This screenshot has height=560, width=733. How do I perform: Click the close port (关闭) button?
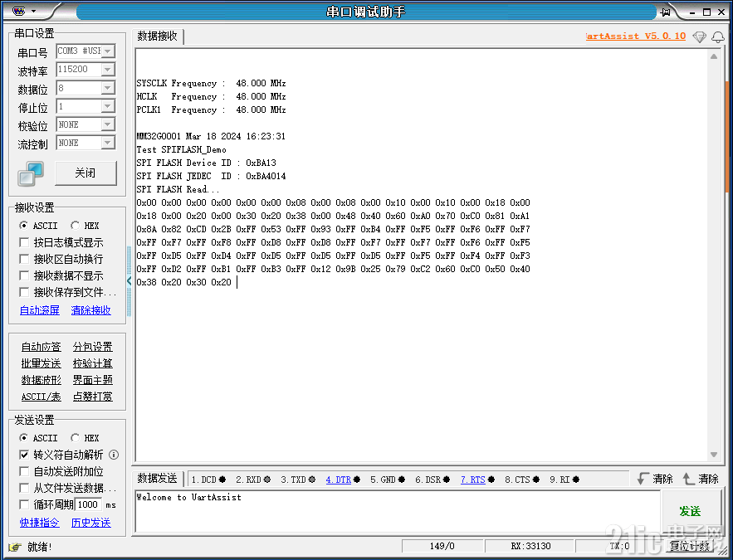pos(86,173)
